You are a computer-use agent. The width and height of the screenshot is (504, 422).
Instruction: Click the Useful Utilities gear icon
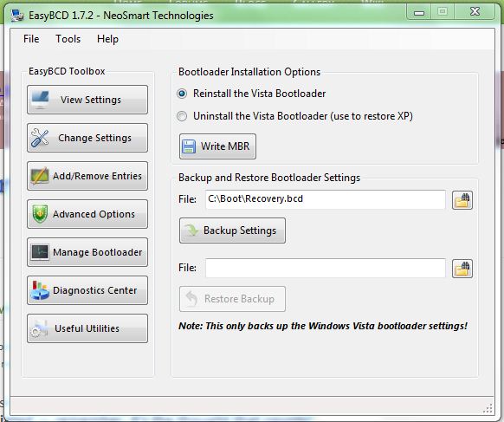39,328
